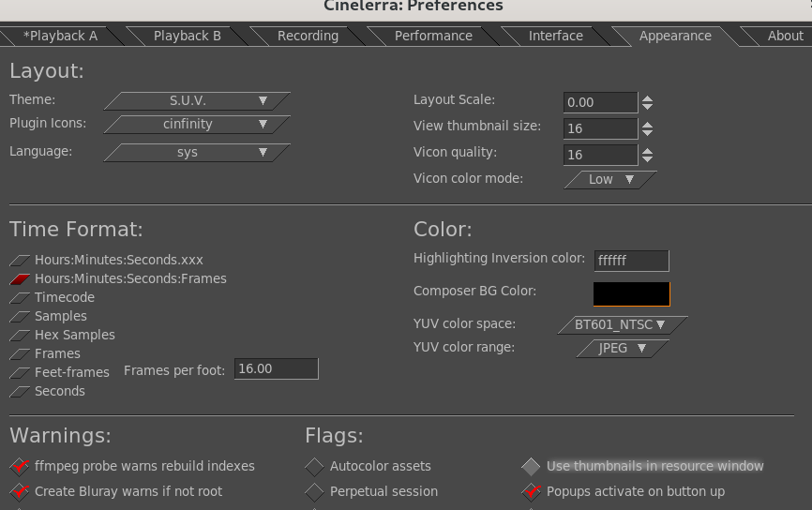Decrease Layout Scale with down arrow
The width and height of the screenshot is (812, 510).
point(647,107)
